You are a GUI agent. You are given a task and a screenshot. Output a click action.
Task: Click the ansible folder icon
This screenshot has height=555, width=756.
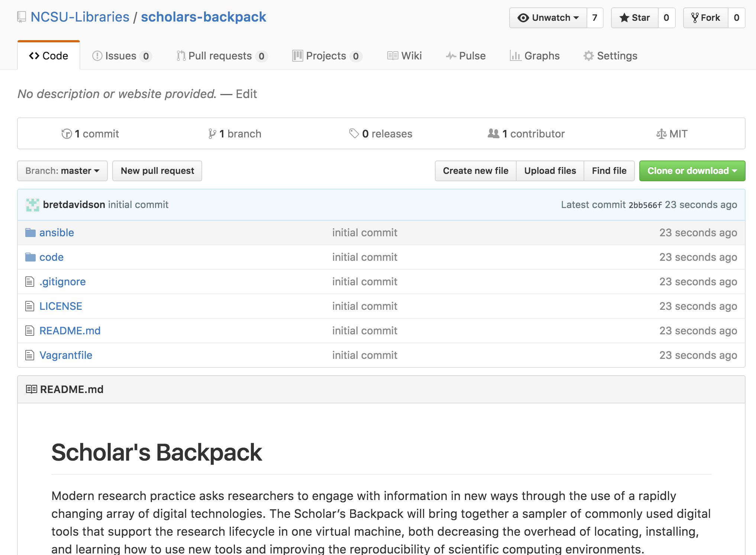tap(30, 233)
